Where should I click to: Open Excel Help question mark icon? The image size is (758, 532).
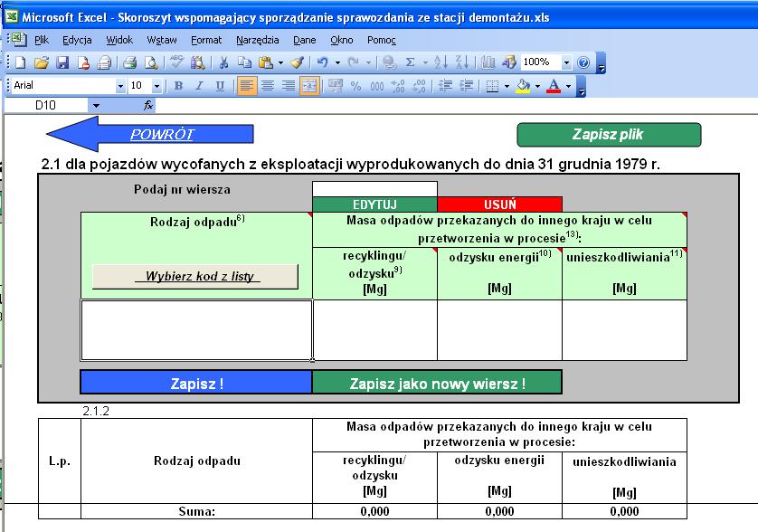(x=583, y=62)
